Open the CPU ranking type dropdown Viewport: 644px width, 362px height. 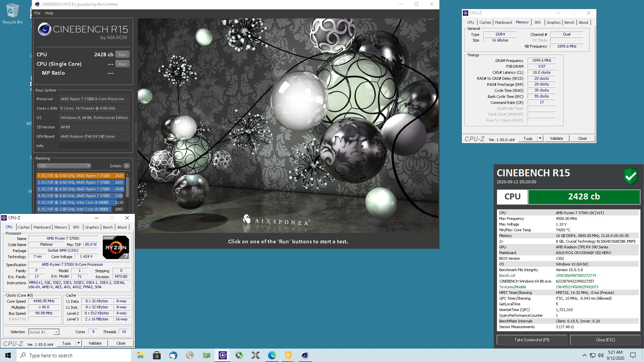pyautogui.click(x=64, y=166)
